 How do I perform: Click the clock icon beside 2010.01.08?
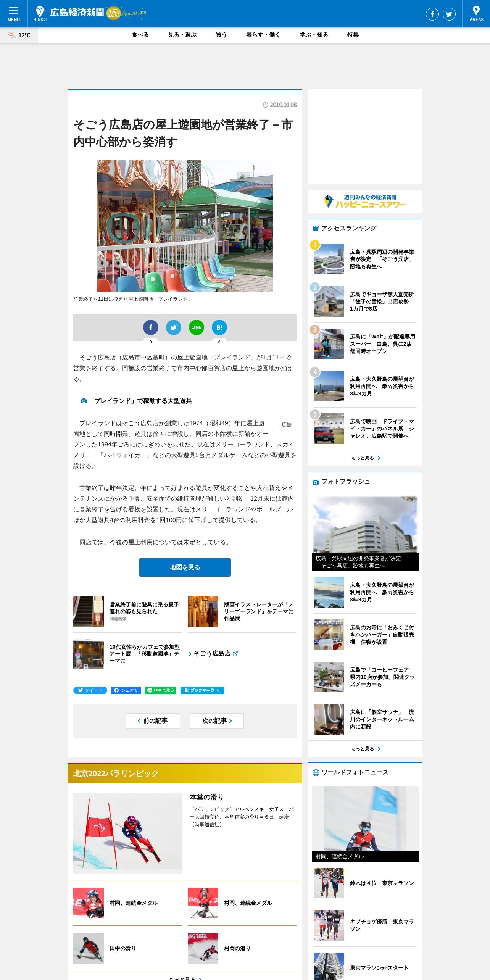(x=266, y=105)
